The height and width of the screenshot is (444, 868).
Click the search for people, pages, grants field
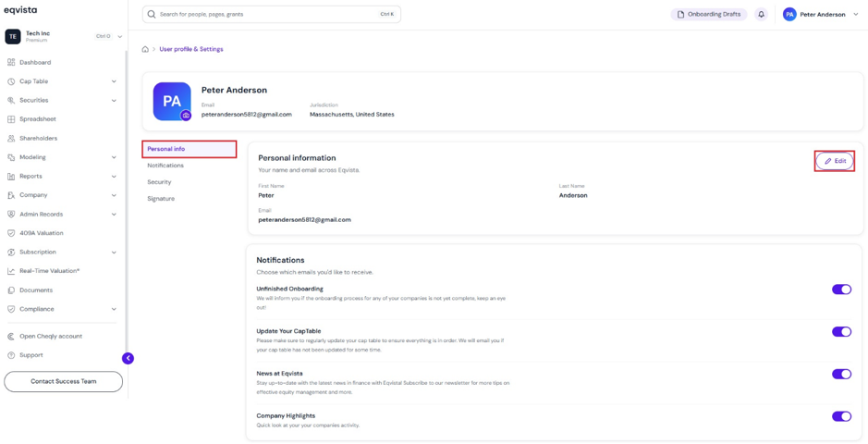pos(271,15)
